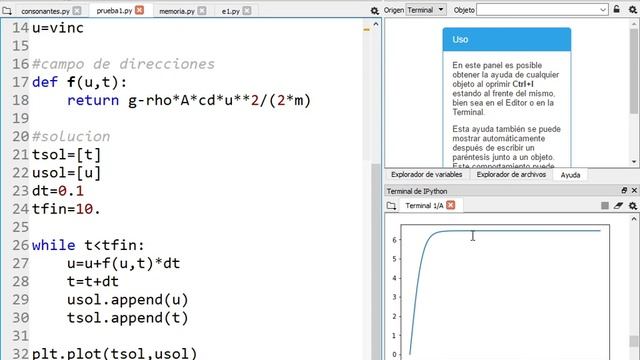Close the prueba1.py tab

[140, 10]
